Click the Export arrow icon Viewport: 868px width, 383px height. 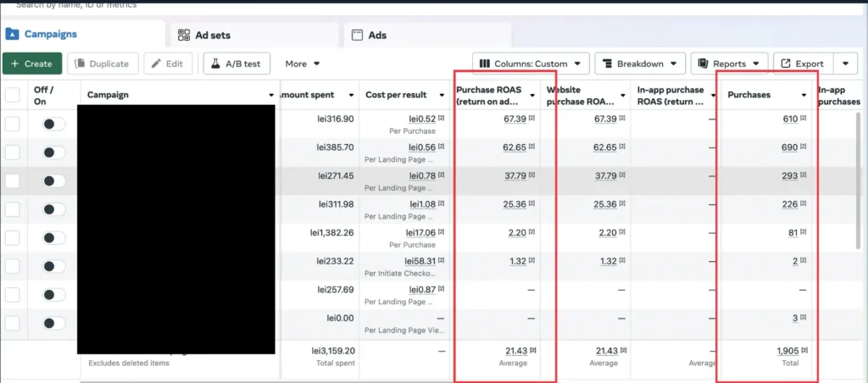point(785,64)
